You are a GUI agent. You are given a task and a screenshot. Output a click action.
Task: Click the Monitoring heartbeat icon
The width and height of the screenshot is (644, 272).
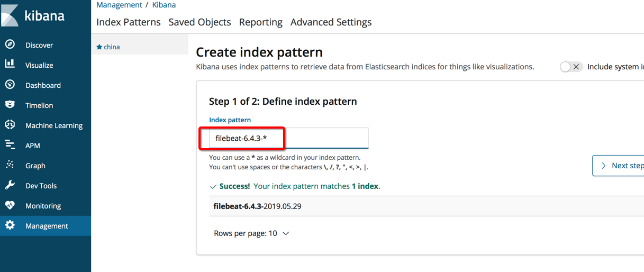(10, 205)
